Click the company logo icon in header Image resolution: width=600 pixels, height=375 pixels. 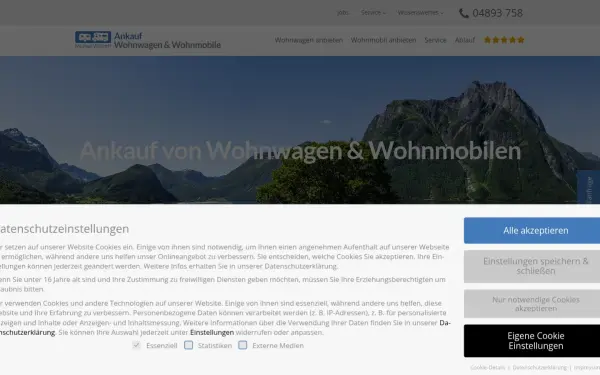93,39
